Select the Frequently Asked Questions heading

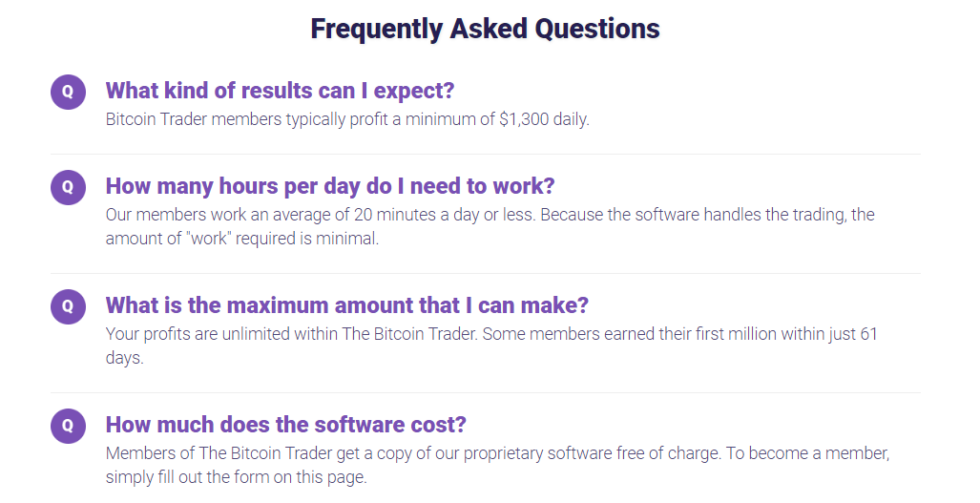[x=485, y=29]
